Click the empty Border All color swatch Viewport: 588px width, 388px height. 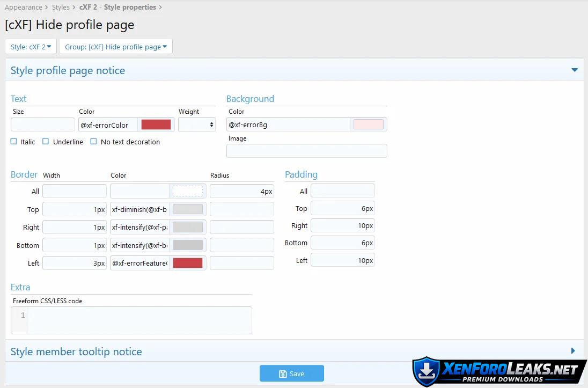click(187, 191)
